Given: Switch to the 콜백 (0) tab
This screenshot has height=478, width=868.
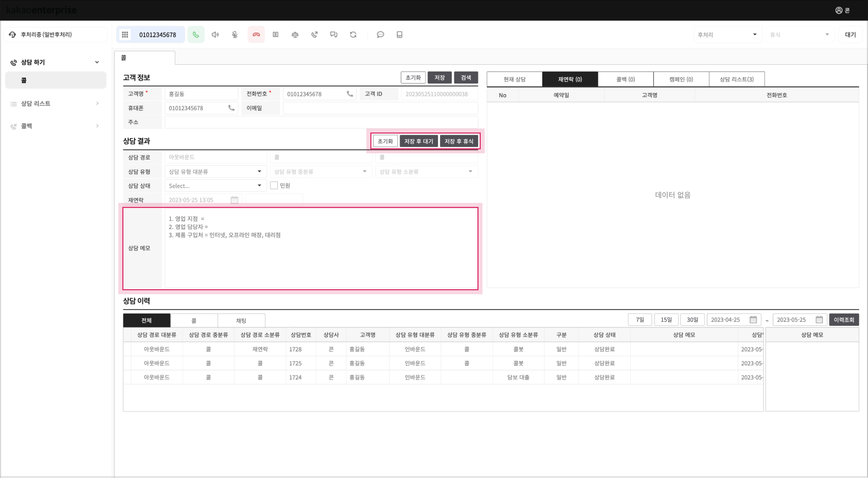Looking at the screenshot, I should click(625, 79).
